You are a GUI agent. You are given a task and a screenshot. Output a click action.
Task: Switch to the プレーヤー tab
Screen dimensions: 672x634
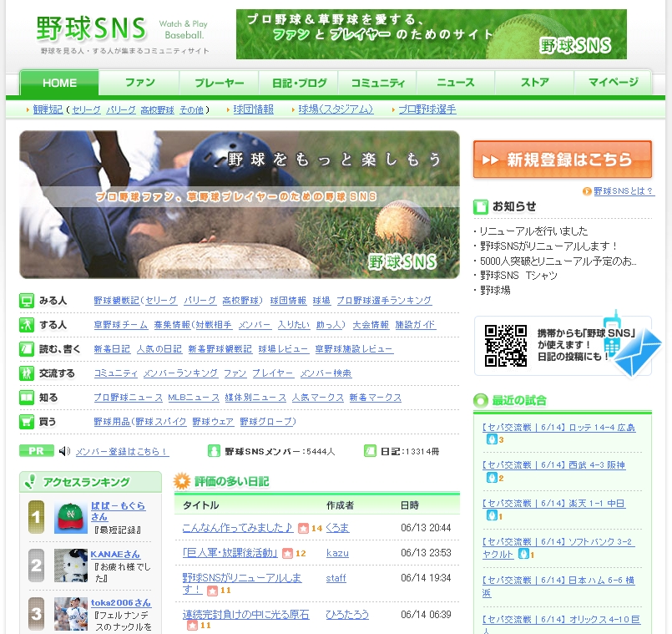219,83
